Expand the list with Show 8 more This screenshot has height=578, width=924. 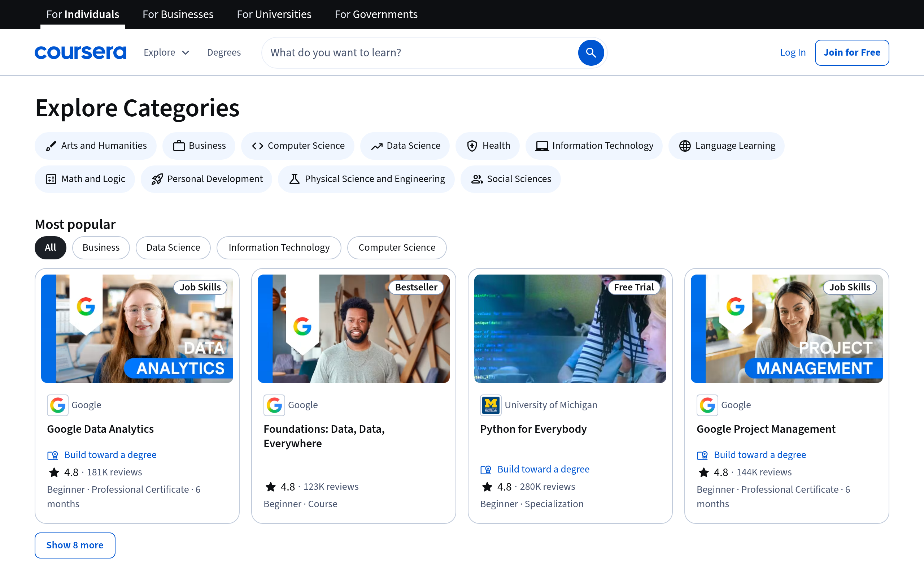coord(75,545)
